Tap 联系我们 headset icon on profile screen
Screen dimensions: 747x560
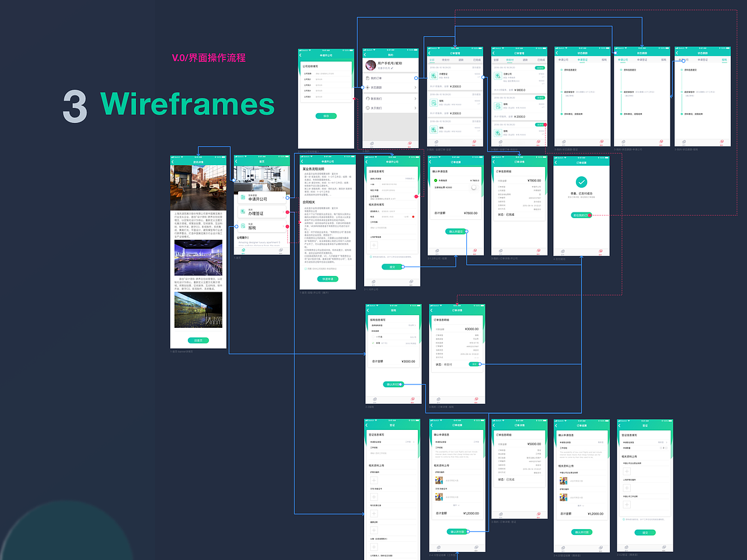[368, 99]
